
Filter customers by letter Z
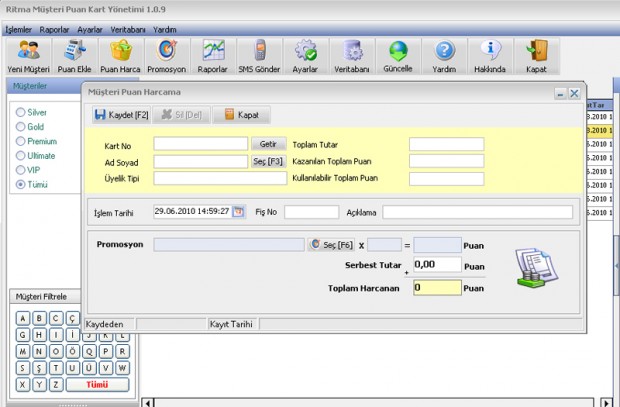[56, 384]
